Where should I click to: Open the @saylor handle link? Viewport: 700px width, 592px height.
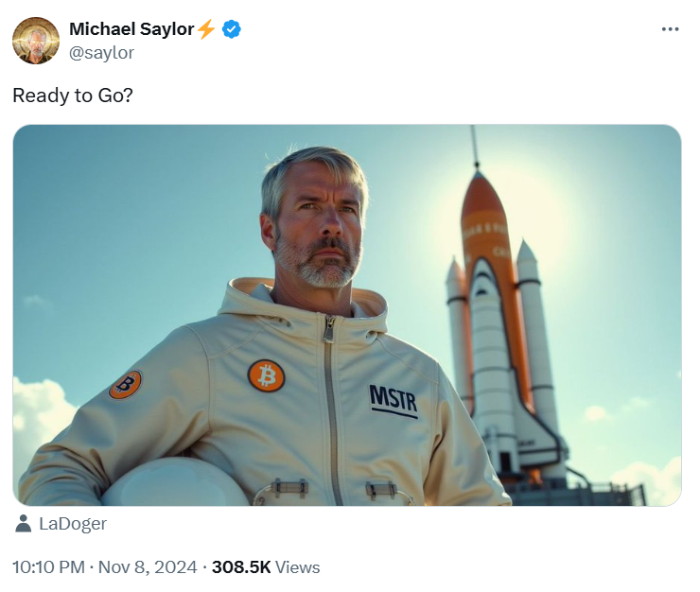(x=101, y=53)
